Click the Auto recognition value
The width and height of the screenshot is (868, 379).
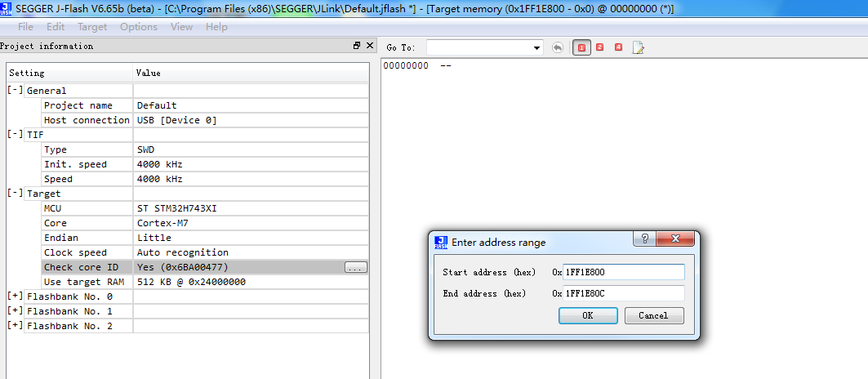point(183,252)
